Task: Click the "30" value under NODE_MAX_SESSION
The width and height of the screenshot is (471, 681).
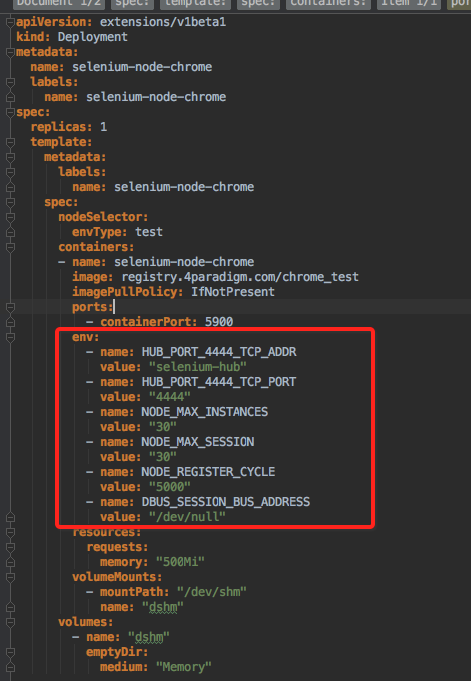Action: pos(163,457)
